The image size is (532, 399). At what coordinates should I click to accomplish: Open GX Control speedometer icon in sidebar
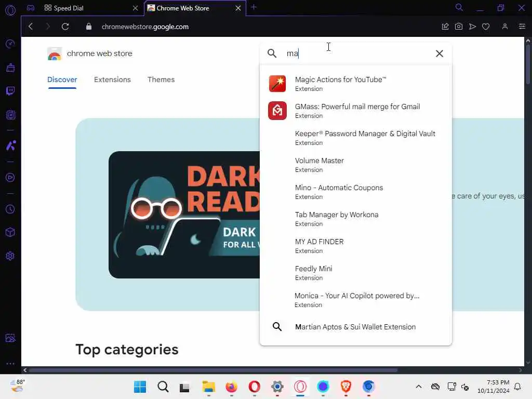(x=10, y=44)
